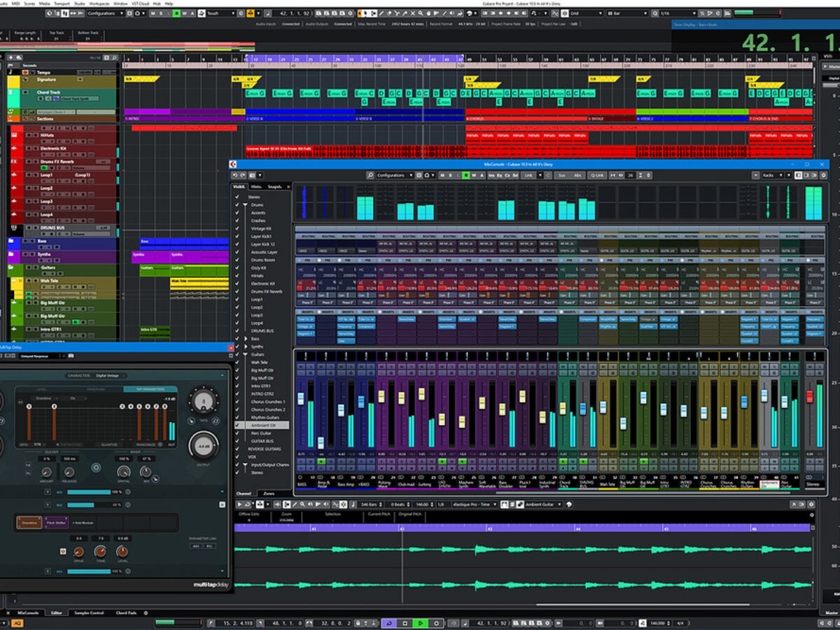Click the Eq rack button in the MixConsole toolbar

499,175
